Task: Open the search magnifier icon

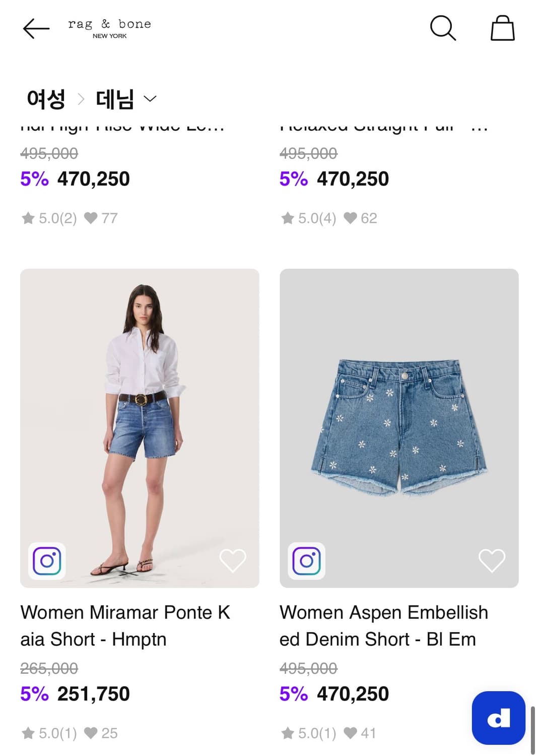Action: click(x=443, y=28)
